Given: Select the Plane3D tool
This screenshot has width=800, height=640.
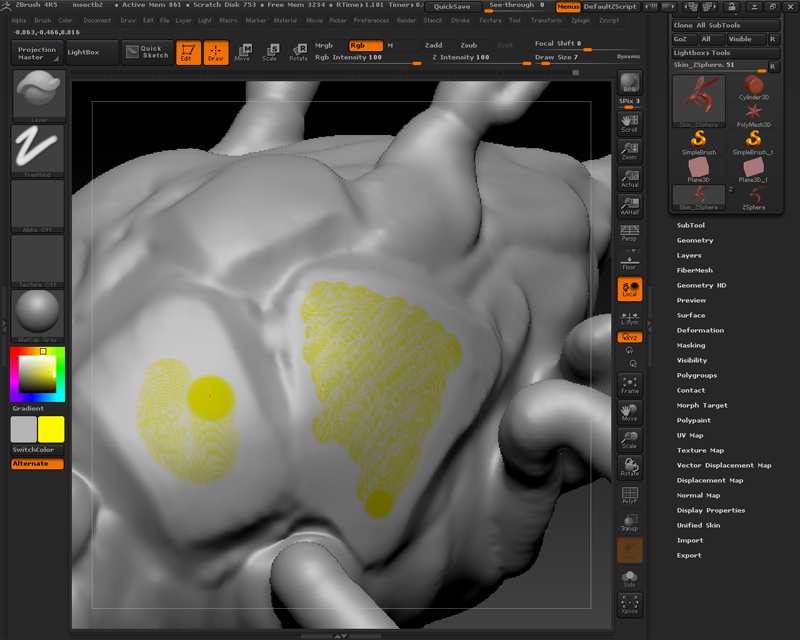Looking at the screenshot, I should click(698, 170).
